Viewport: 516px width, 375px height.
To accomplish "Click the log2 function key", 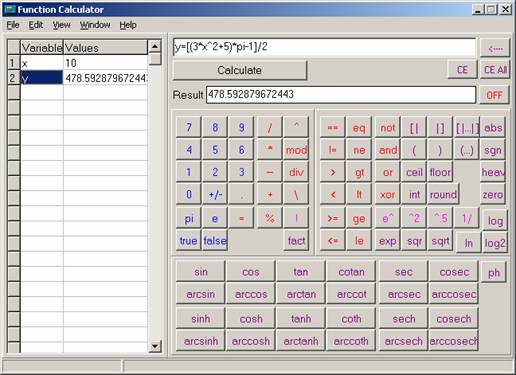I will tap(495, 243).
